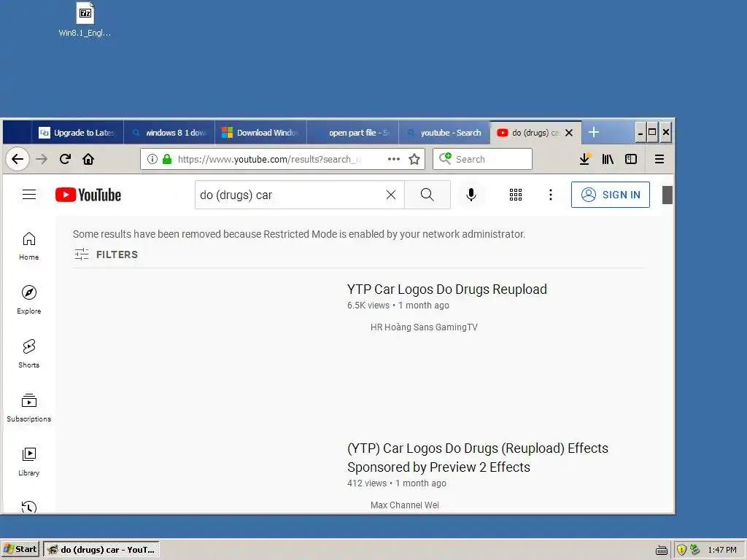Switch to Download Windows tab
This screenshot has height=560, width=747.
261,133
